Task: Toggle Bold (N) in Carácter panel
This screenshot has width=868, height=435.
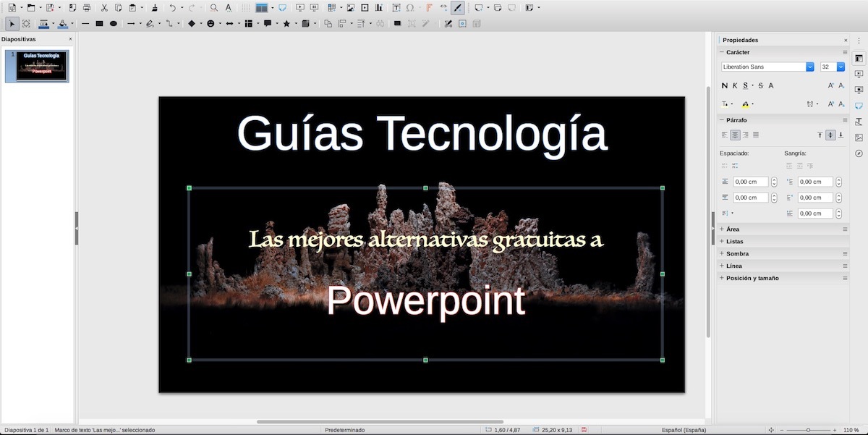Action: (x=725, y=85)
